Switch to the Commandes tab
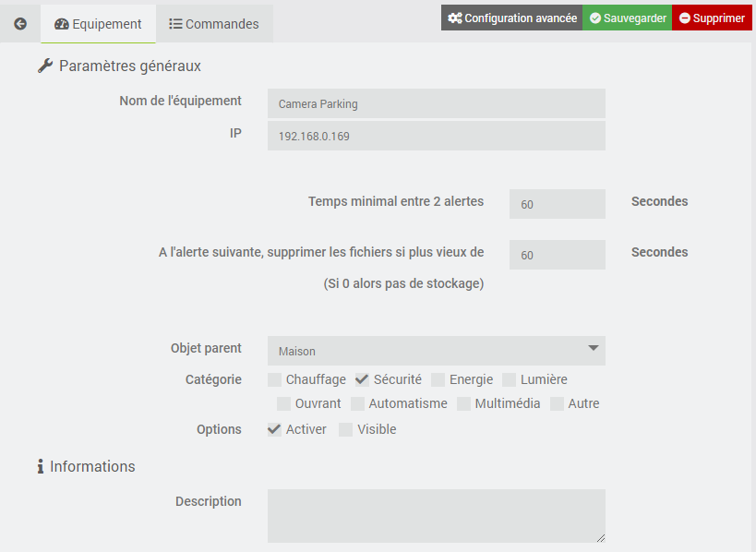This screenshot has height=552, width=756. pos(214,24)
